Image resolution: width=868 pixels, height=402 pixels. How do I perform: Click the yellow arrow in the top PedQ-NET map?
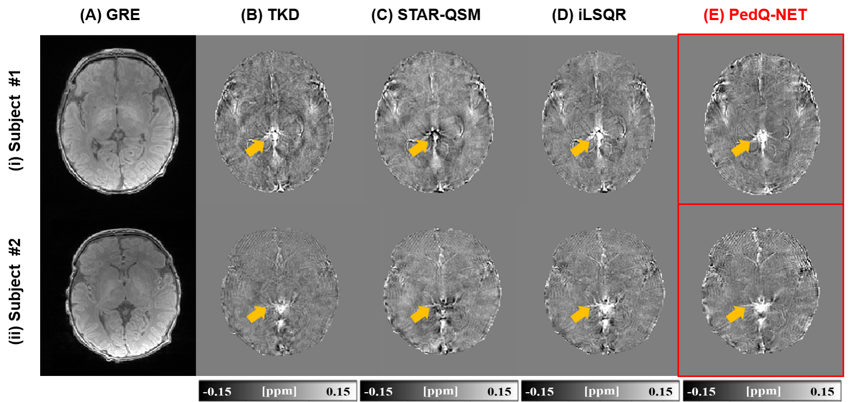[x=741, y=148]
